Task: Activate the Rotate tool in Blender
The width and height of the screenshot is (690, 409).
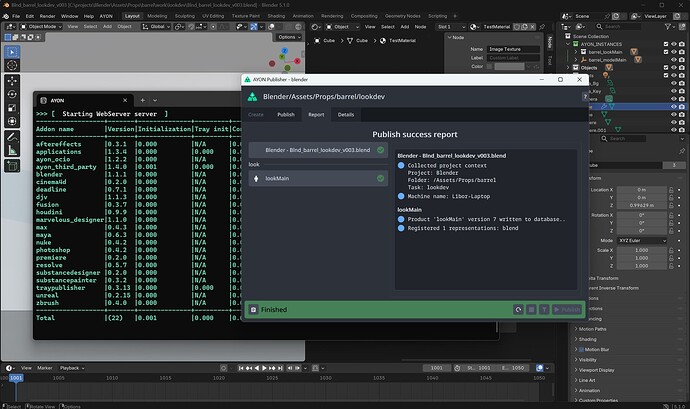Action: 12,94
